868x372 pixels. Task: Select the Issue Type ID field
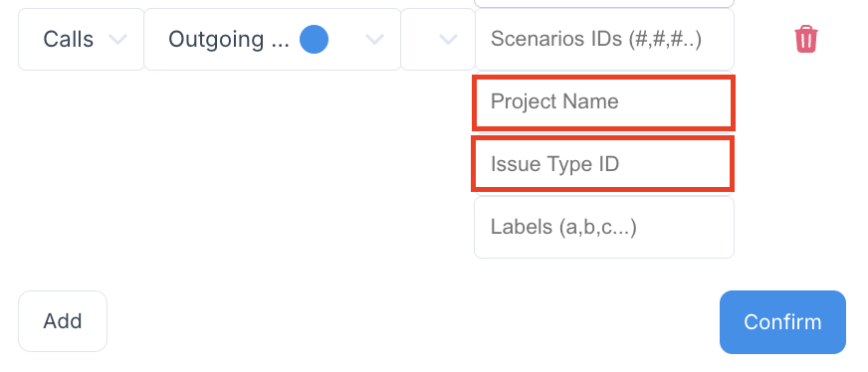tap(603, 164)
